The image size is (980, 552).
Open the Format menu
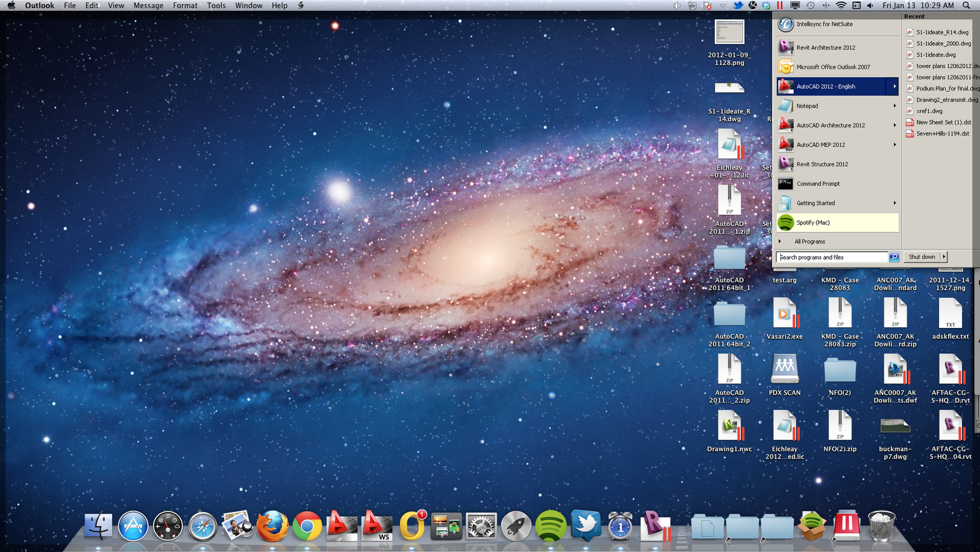coord(185,6)
